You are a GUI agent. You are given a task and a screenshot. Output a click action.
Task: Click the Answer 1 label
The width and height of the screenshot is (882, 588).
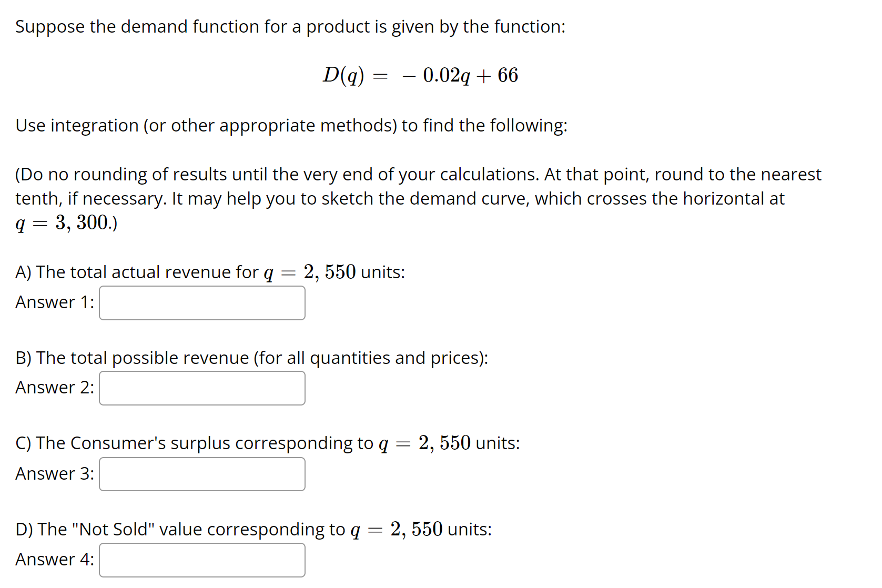pyautogui.click(x=54, y=302)
